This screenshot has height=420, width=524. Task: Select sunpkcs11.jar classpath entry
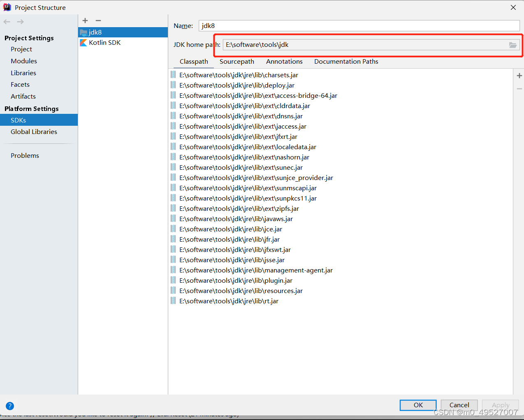point(248,198)
